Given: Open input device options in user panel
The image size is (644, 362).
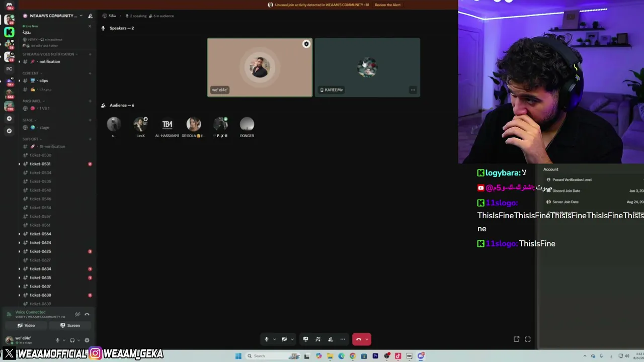Looking at the screenshot, I should click(x=63, y=340).
